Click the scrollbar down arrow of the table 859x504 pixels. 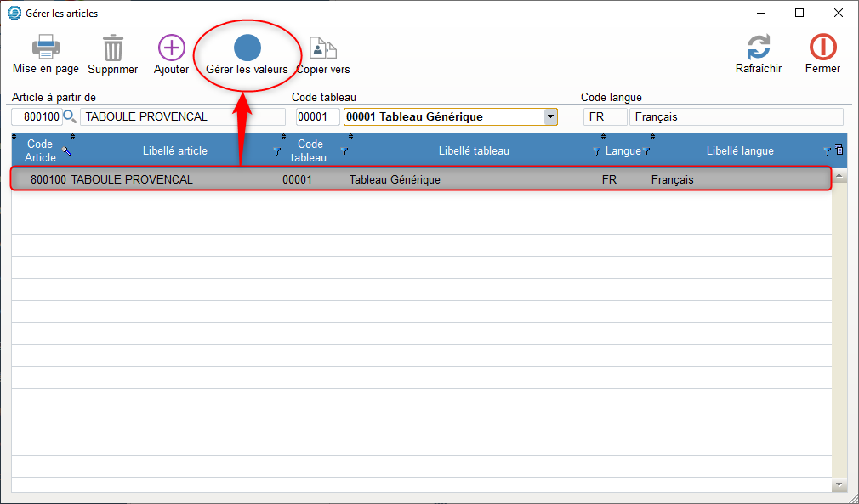[x=839, y=484]
